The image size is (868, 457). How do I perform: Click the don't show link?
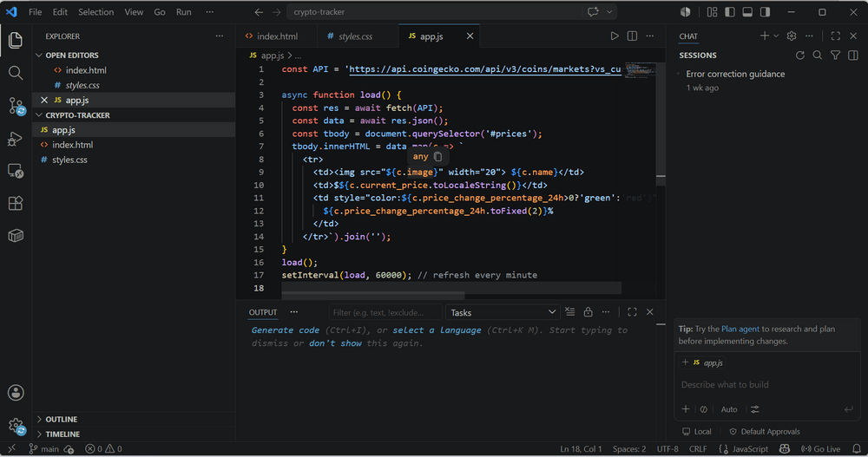click(x=335, y=343)
